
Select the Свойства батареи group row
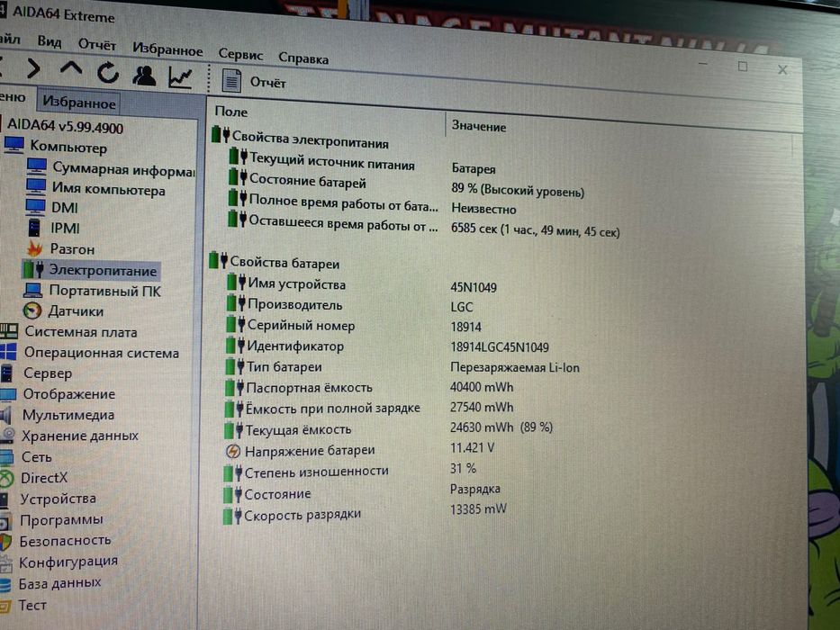(x=274, y=262)
